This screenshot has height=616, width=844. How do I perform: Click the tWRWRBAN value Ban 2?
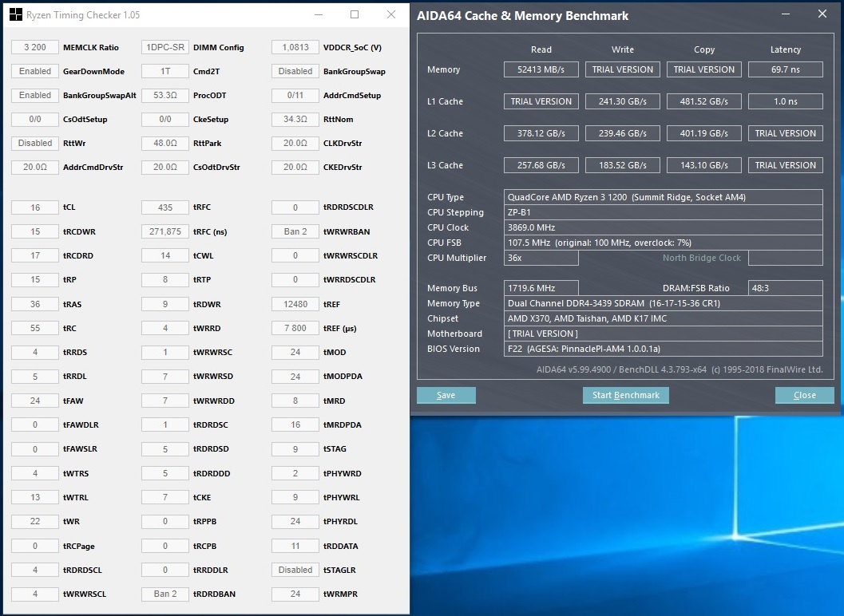(x=295, y=231)
